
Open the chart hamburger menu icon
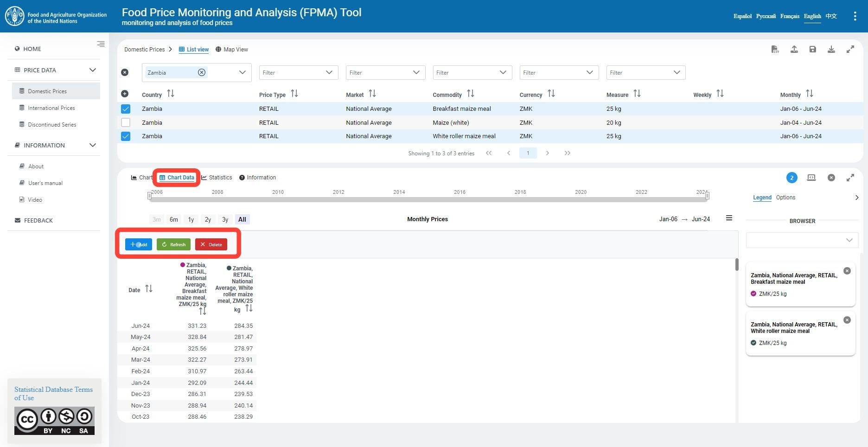tap(729, 218)
